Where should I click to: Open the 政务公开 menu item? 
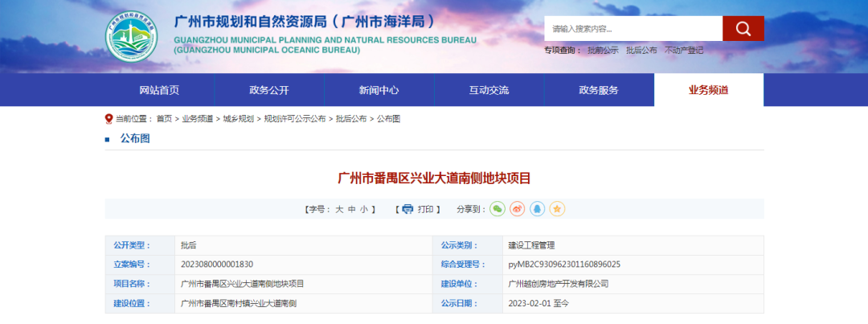269,90
